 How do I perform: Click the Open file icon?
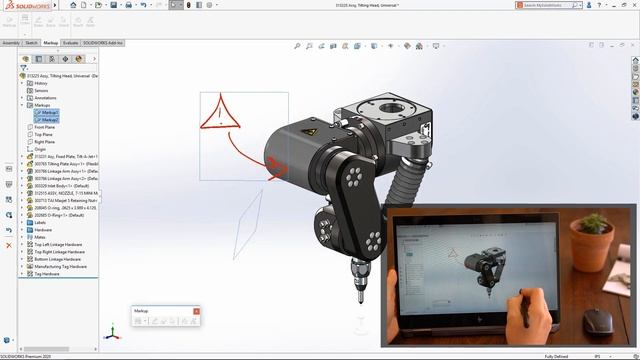click(98, 5)
